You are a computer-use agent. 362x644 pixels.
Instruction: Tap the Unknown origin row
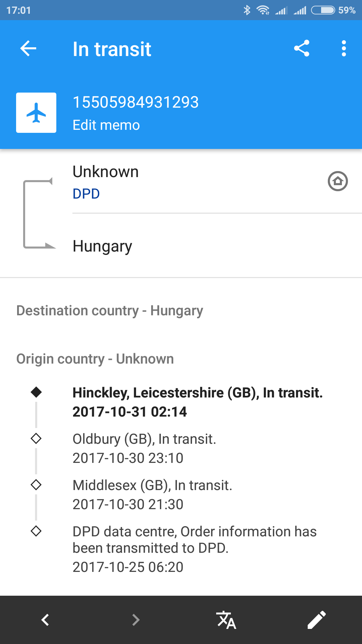click(x=106, y=172)
